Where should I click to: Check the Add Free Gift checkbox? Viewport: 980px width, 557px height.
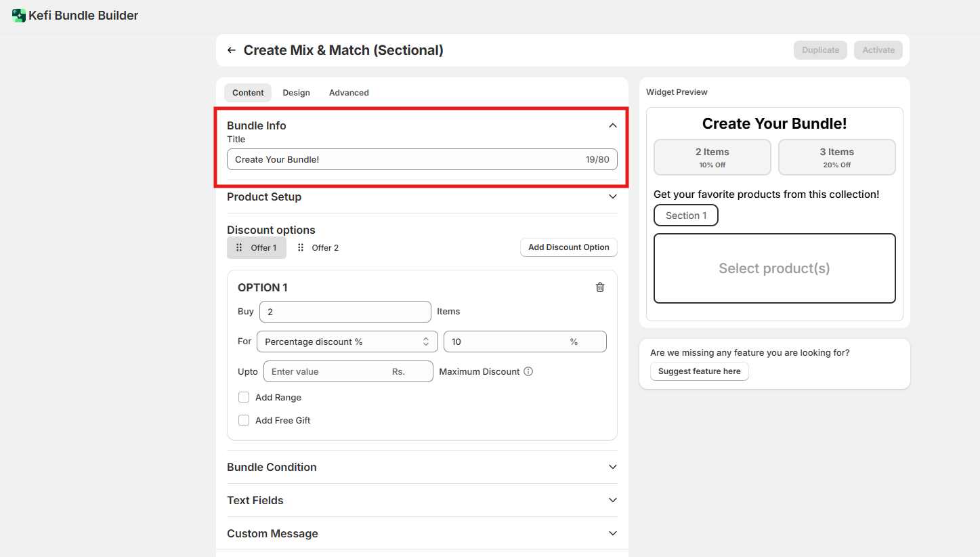[x=244, y=420]
